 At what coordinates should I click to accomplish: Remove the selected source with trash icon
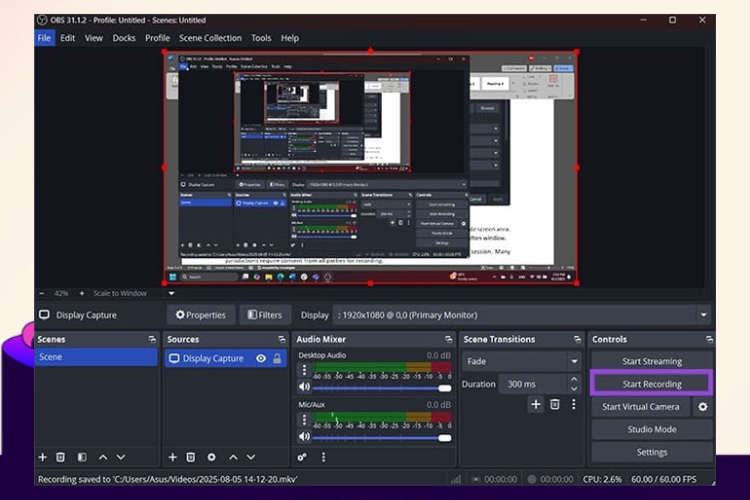click(191, 457)
